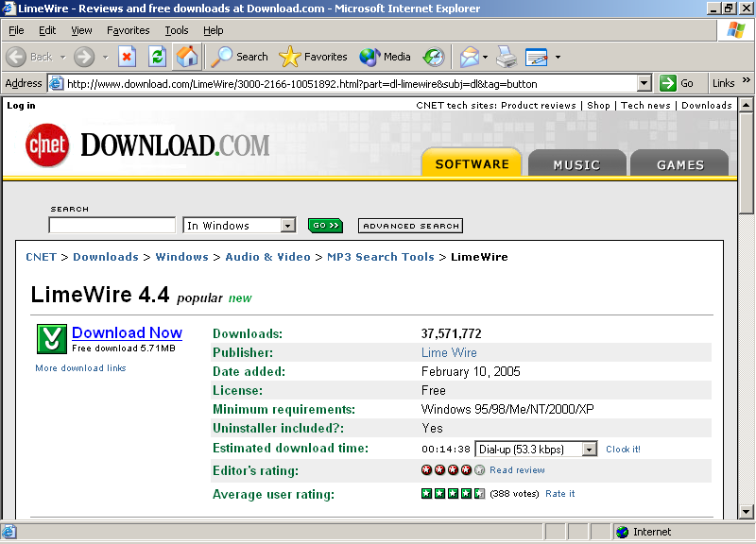Image resolution: width=756 pixels, height=544 pixels.
Task: Open the address bar URL dropdown
Action: click(x=644, y=83)
